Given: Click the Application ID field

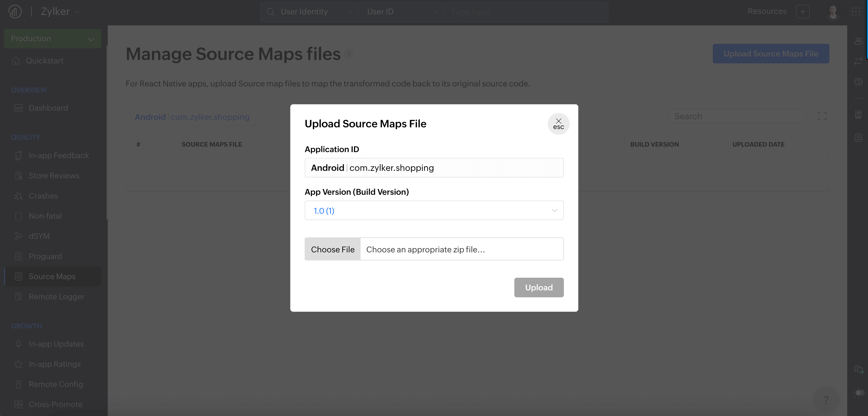Looking at the screenshot, I should pyautogui.click(x=434, y=168).
